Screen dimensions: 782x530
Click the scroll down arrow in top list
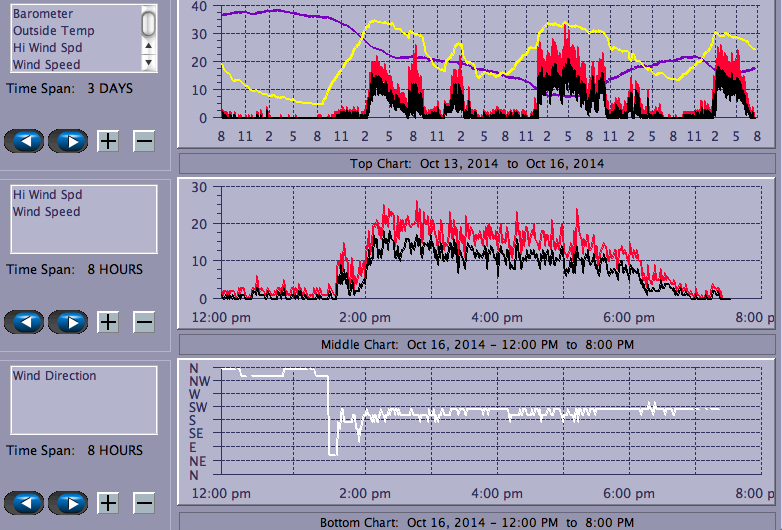[x=148, y=62]
